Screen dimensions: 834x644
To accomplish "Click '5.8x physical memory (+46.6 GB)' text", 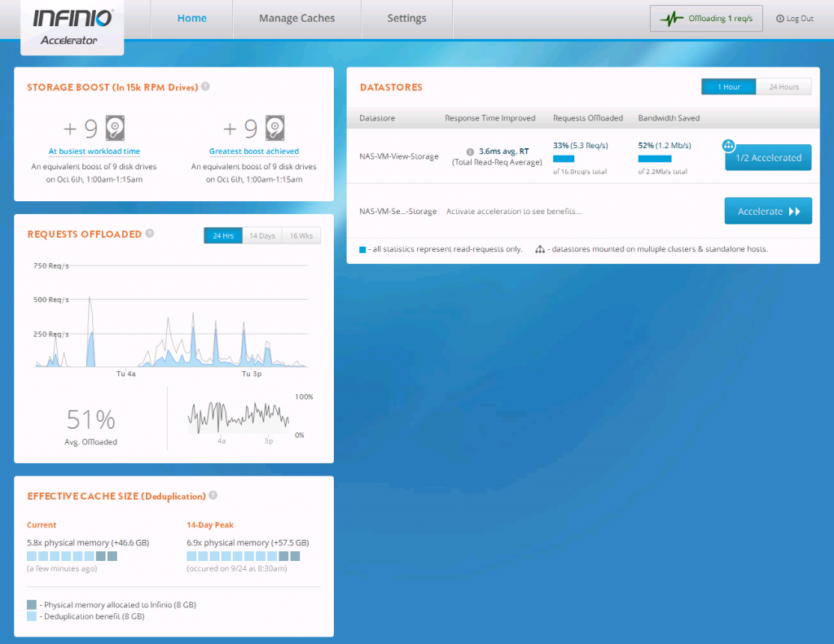I will tap(88, 542).
